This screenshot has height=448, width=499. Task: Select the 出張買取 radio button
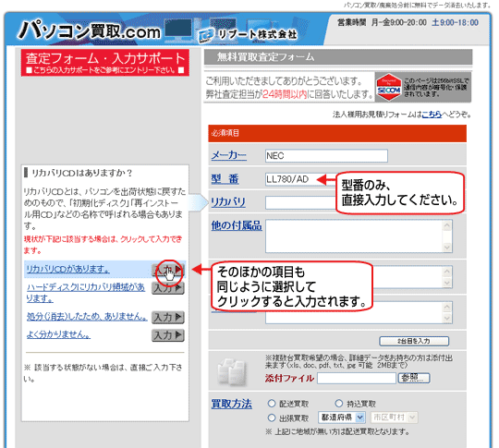[x=272, y=418]
